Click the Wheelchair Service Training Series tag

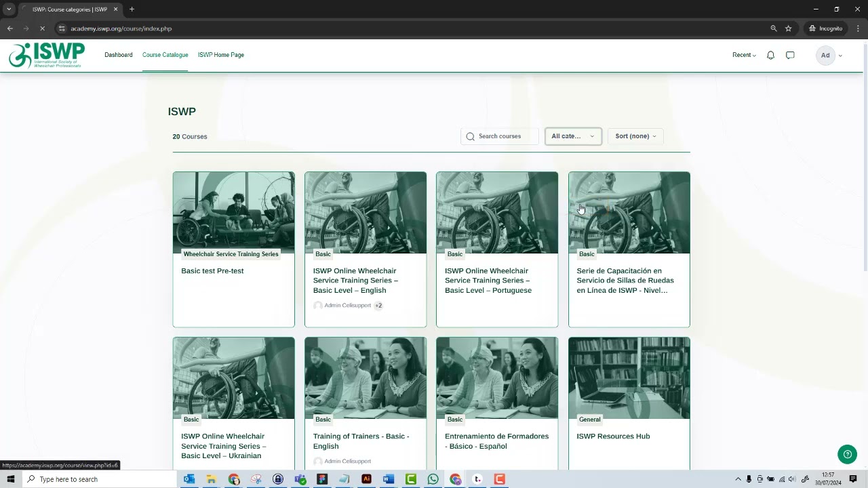point(231,254)
